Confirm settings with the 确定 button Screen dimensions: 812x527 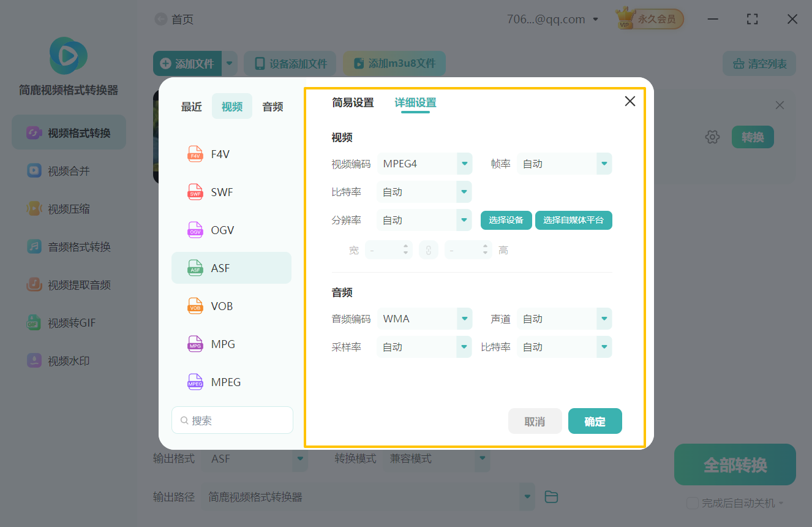(595, 421)
